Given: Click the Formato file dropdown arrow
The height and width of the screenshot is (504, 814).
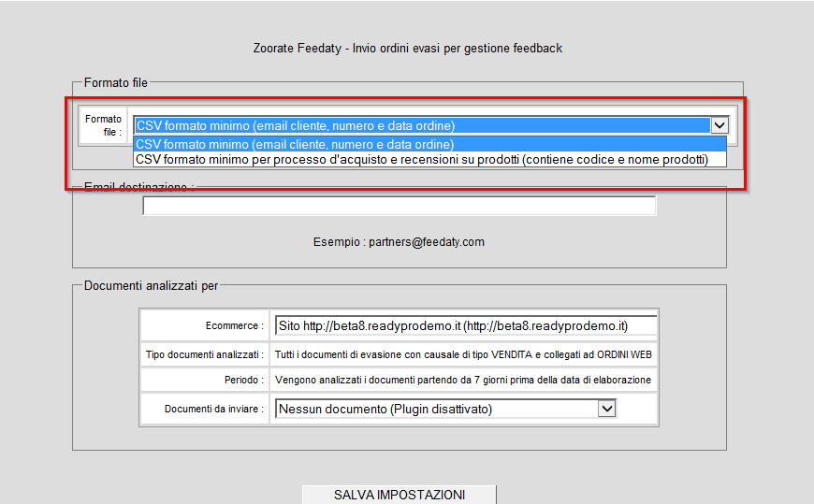Looking at the screenshot, I should point(720,125).
